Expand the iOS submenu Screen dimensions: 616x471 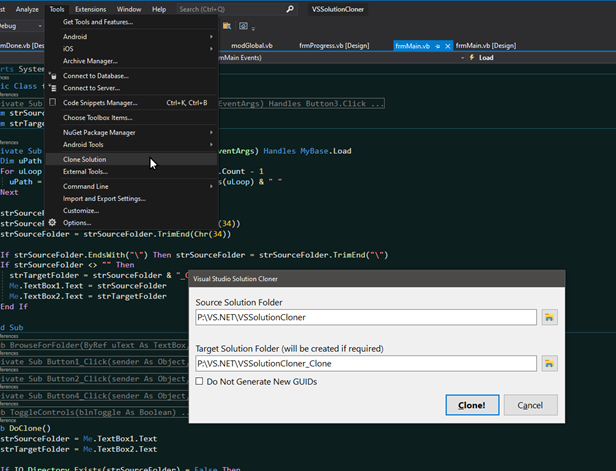pos(211,49)
